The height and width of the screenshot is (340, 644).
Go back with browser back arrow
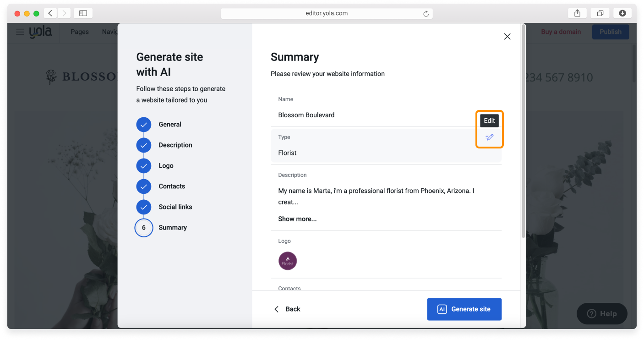coord(50,13)
